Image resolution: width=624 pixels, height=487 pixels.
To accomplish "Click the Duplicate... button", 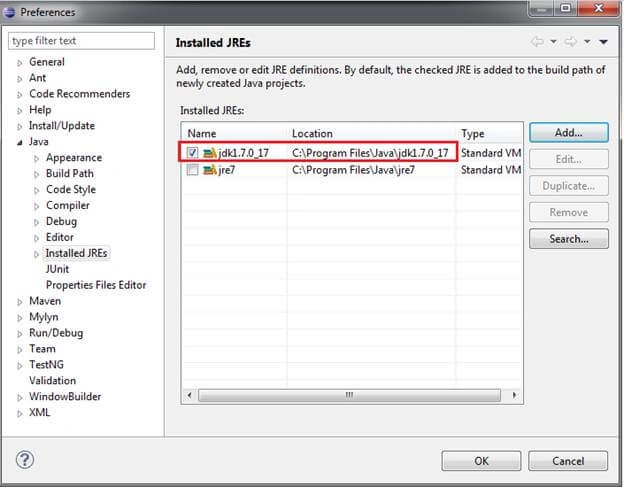I will (569, 186).
